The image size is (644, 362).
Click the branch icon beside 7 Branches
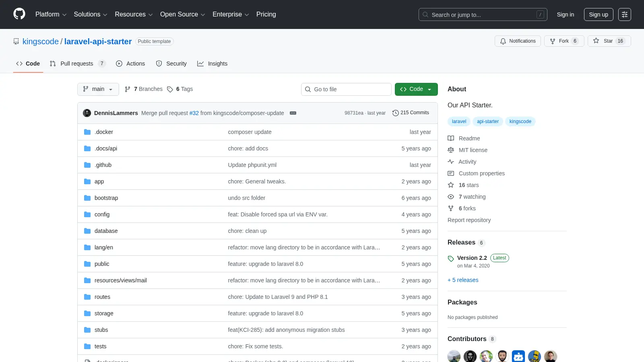[x=128, y=89]
